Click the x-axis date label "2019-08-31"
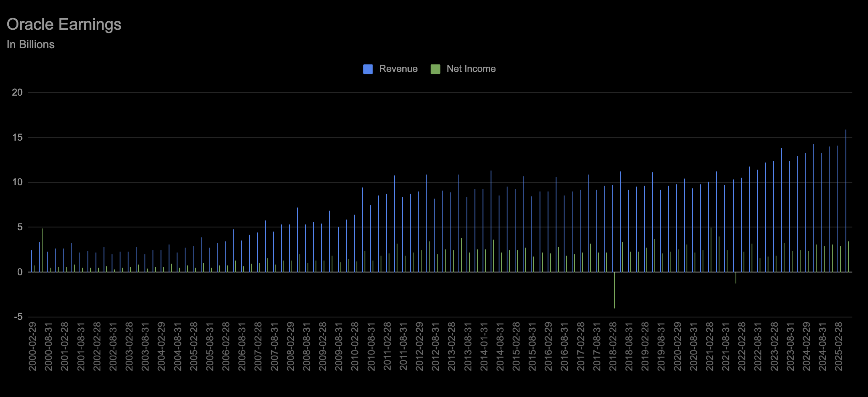 pos(661,346)
